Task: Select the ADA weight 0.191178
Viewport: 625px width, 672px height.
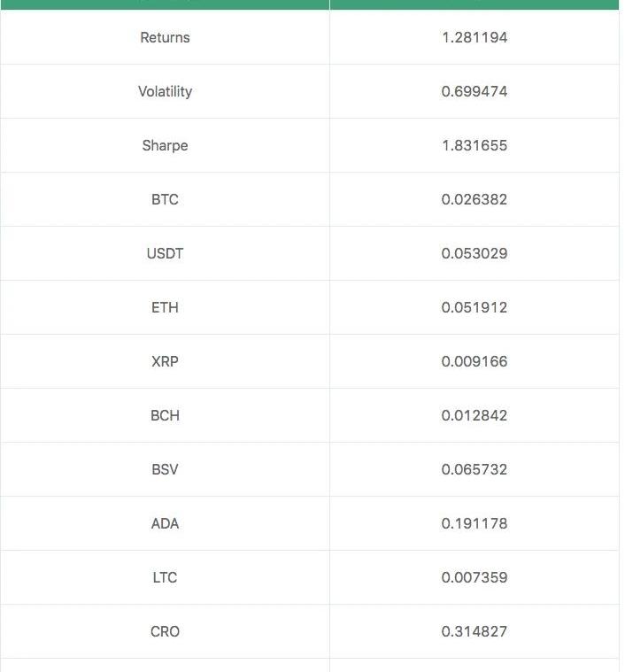Action: [474, 523]
